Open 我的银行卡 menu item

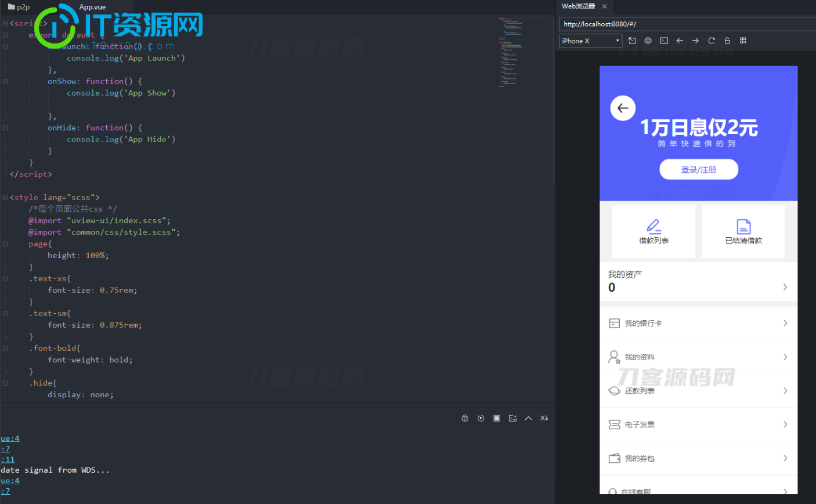(698, 323)
